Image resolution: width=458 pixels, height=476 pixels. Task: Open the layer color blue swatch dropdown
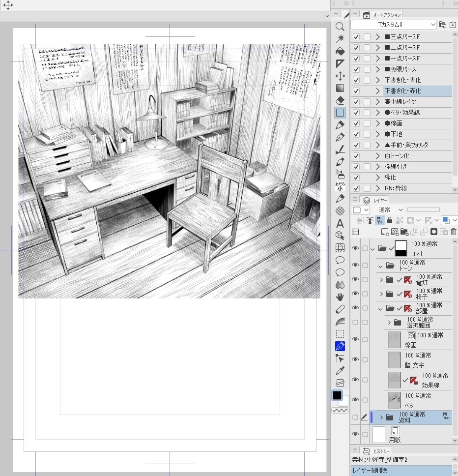(449, 220)
